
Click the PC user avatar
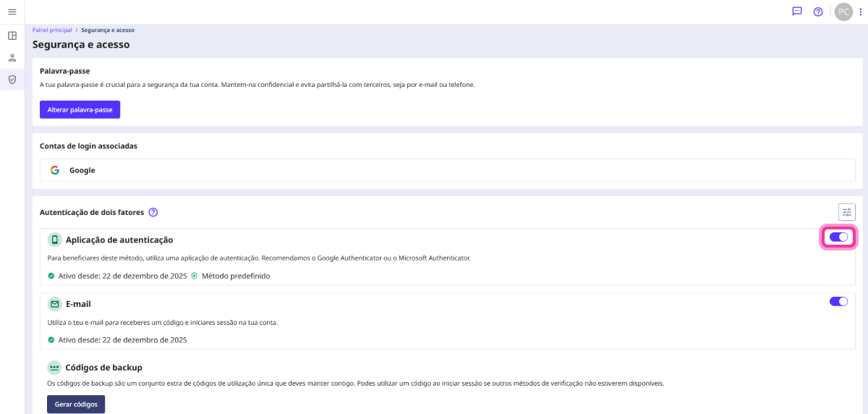(x=843, y=12)
